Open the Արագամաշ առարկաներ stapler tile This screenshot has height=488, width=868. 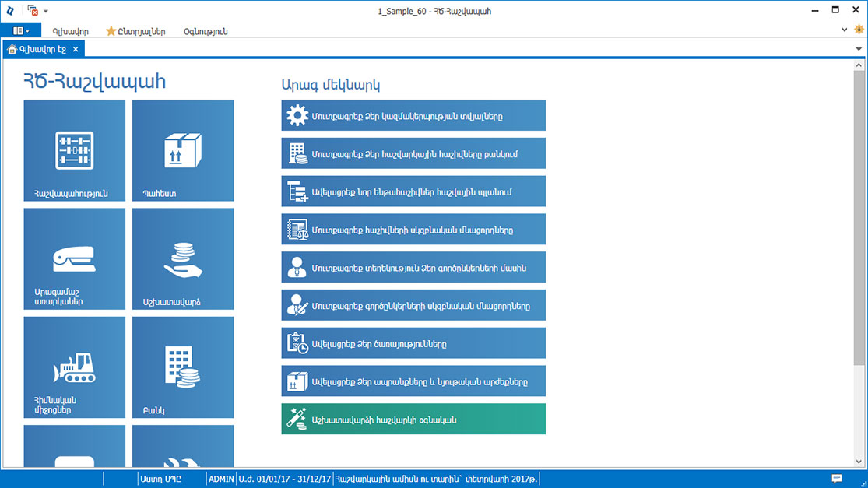75,258
